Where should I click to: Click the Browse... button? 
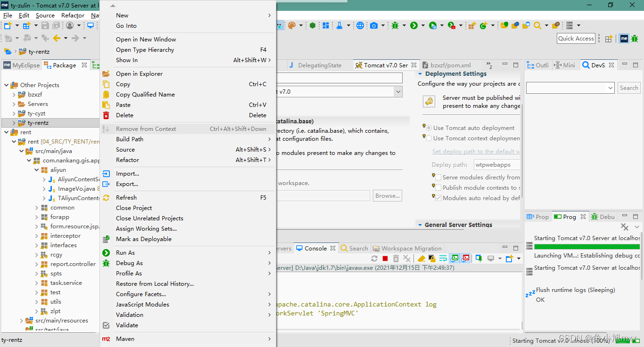pos(388,195)
